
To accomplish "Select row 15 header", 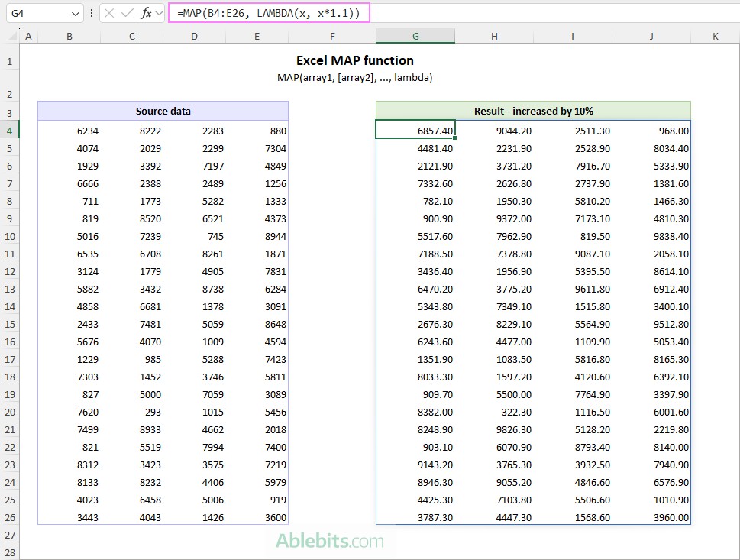I will point(9,325).
